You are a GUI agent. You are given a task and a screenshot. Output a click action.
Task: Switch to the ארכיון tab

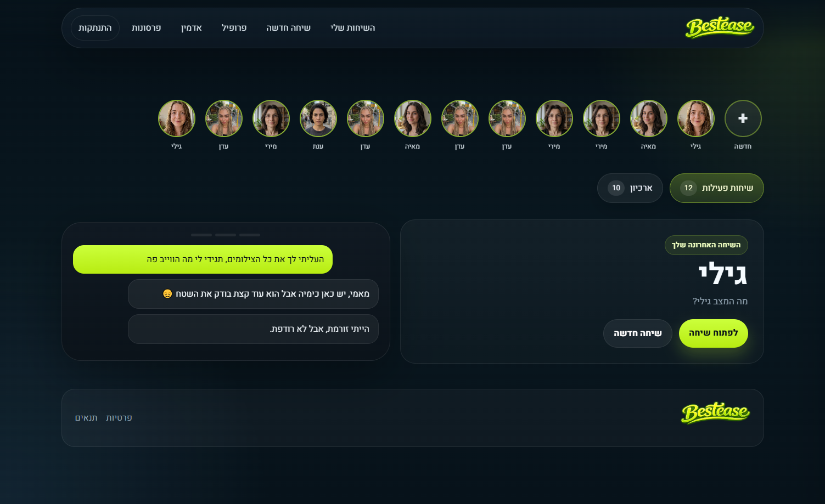click(630, 188)
